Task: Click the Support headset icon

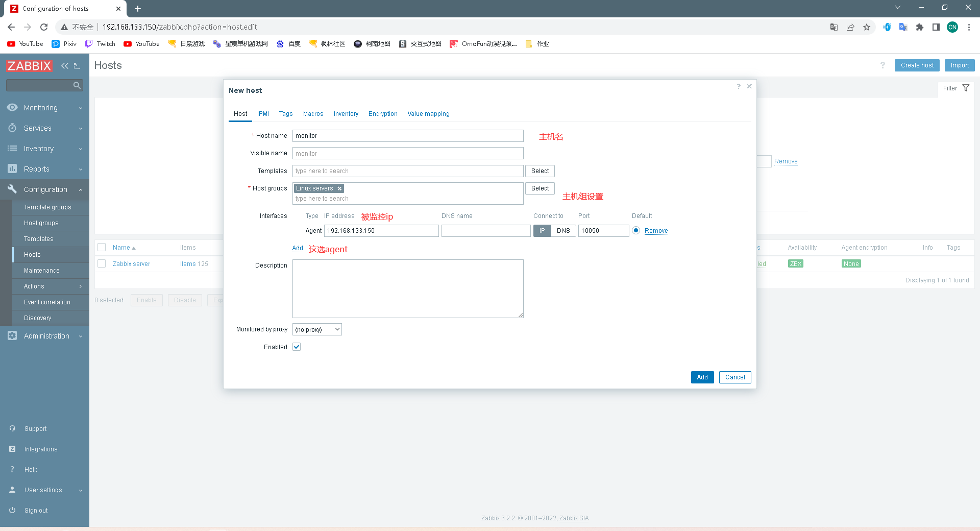Action: [12, 428]
